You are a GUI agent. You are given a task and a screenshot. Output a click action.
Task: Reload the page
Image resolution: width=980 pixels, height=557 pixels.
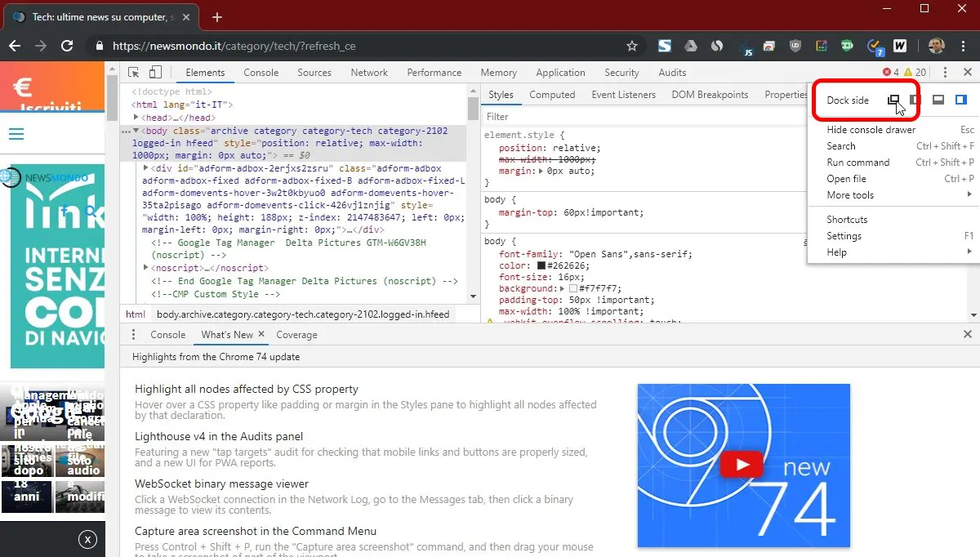point(67,46)
